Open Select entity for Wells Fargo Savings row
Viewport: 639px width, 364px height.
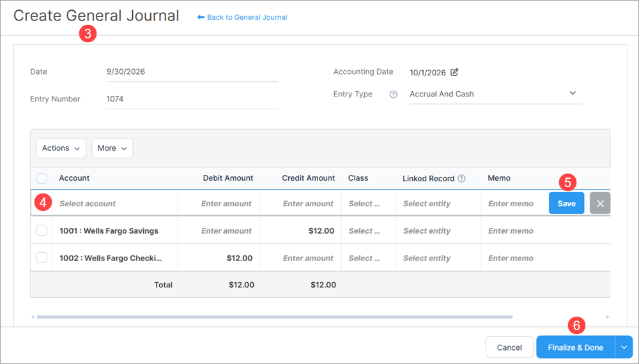(x=438, y=231)
